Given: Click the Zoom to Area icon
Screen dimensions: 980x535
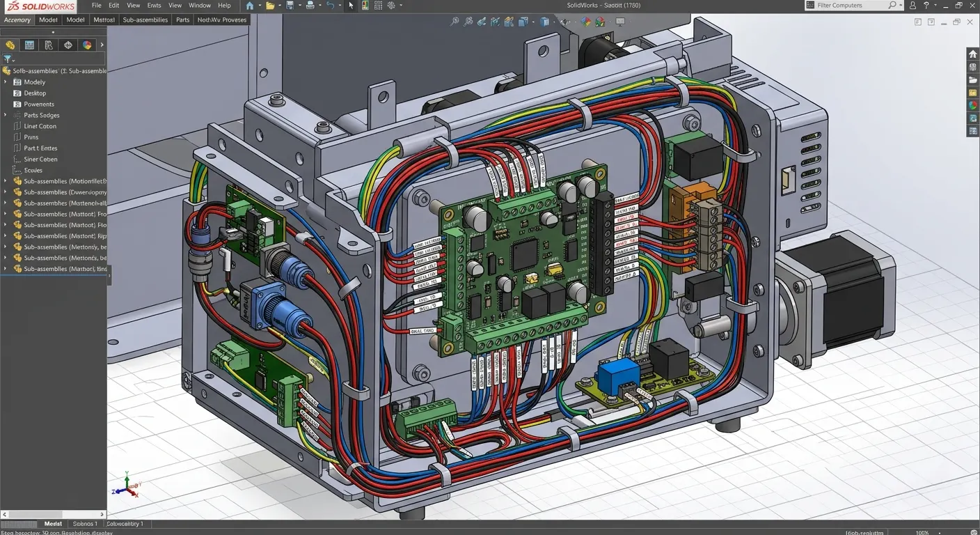Looking at the screenshot, I should click(x=468, y=22).
